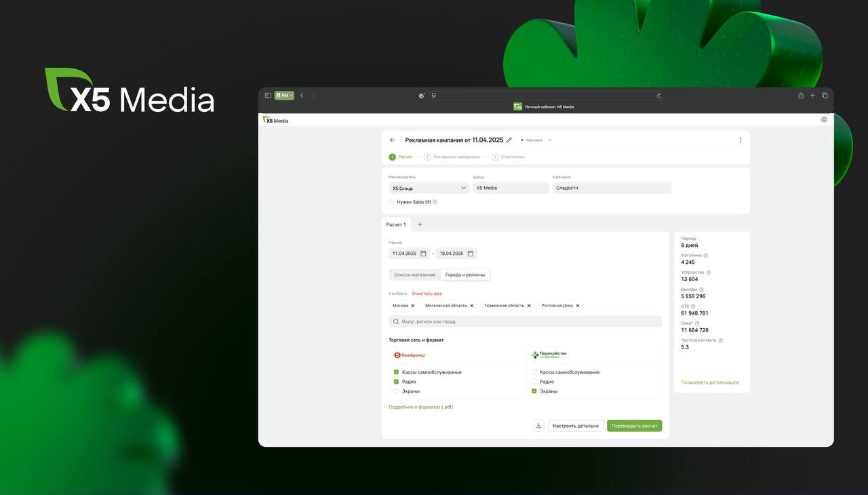Click the Округ, регион или город search field
868x495 pixels.
tap(526, 321)
